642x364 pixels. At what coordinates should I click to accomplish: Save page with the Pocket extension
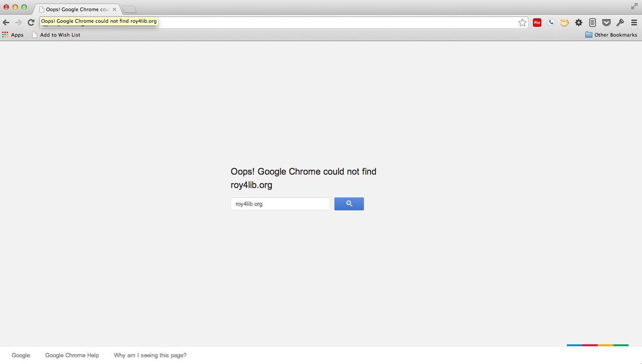pos(606,23)
